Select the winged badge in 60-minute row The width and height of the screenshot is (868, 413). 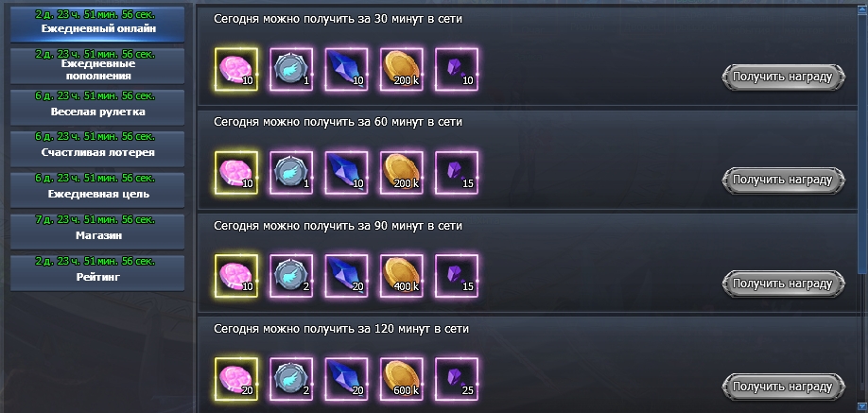click(x=291, y=173)
